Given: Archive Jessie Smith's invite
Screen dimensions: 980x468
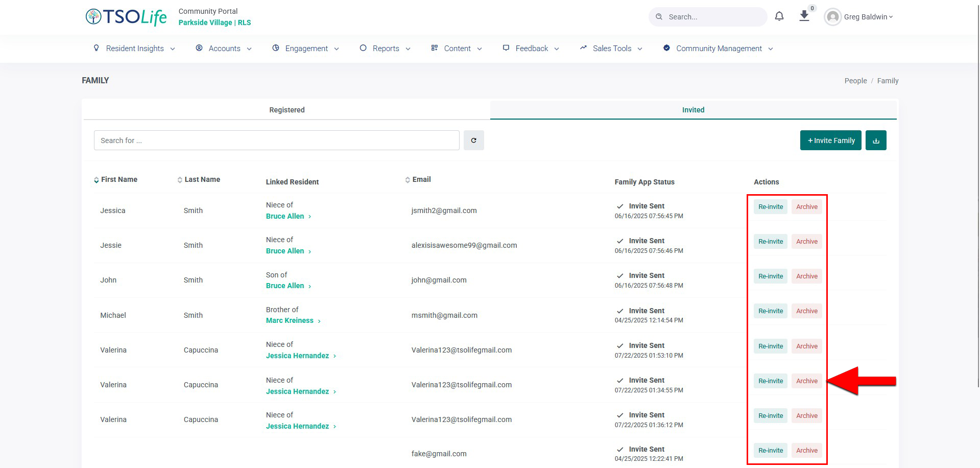Looking at the screenshot, I should click(807, 241).
